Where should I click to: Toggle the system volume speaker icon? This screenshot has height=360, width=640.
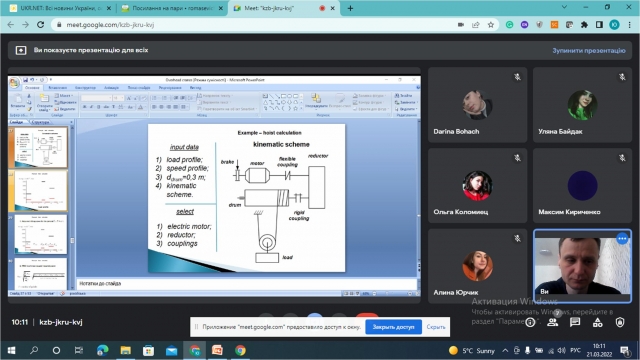click(x=562, y=351)
